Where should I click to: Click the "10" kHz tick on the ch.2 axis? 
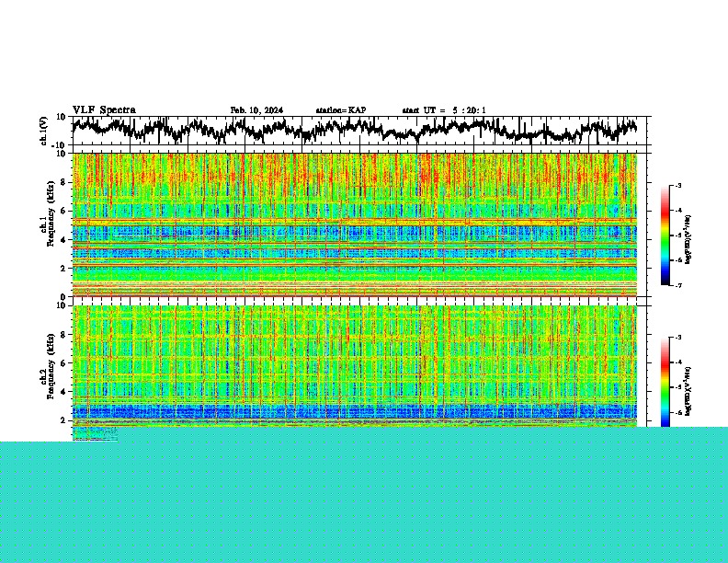[x=61, y=305]
